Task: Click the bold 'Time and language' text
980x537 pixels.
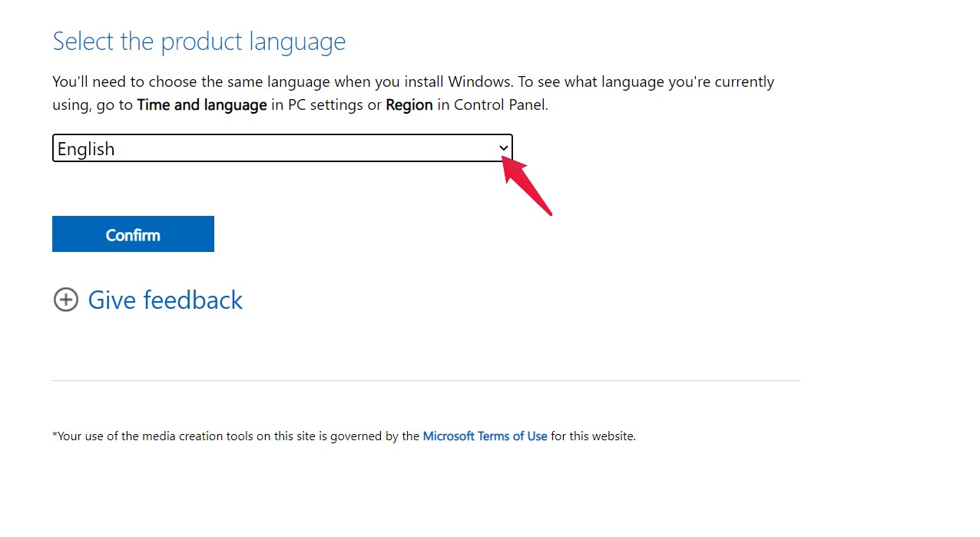Action: [202, 105]
